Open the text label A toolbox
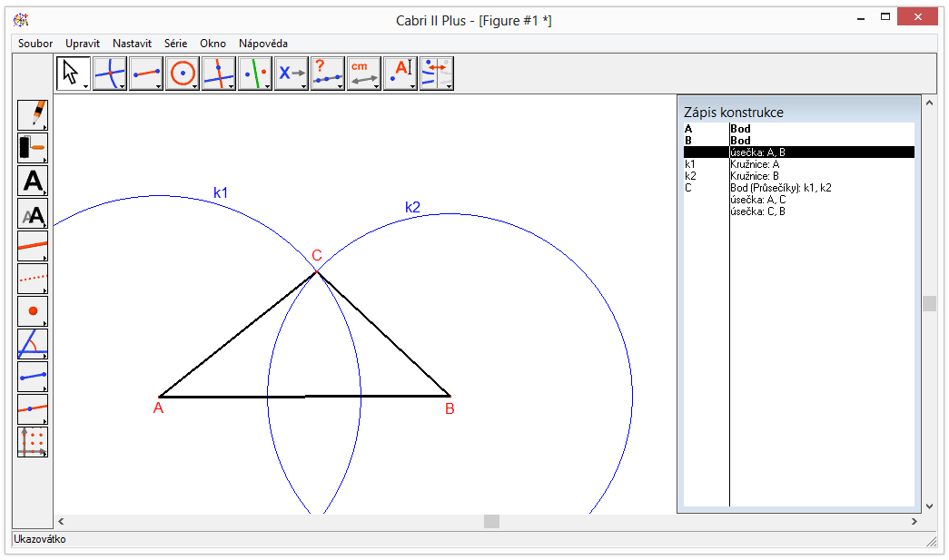Screen dimensions: 949x560 [400, 74]
